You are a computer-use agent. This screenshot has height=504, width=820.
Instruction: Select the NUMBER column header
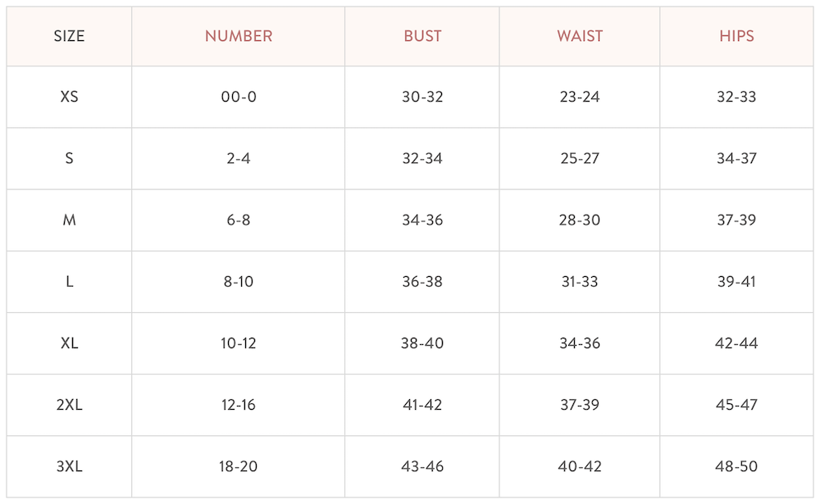point(239,36)
